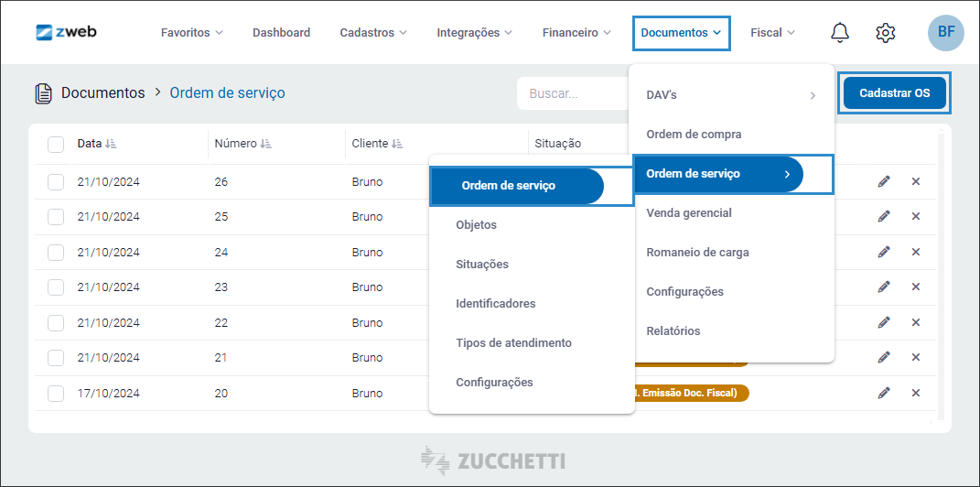Image resolution: width=980 pixels, height=487 pixels.
Task: Expand the Favoritos dropdown
Action: (191, 33)
